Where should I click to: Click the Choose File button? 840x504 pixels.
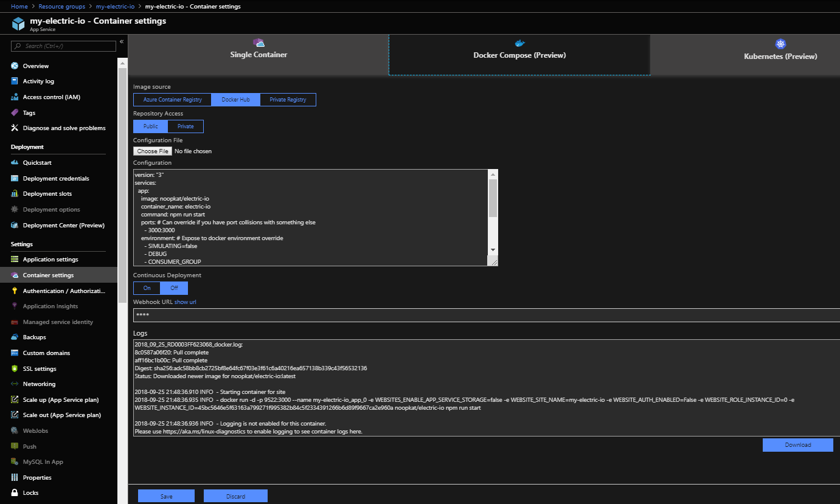[x=153, y=151]
